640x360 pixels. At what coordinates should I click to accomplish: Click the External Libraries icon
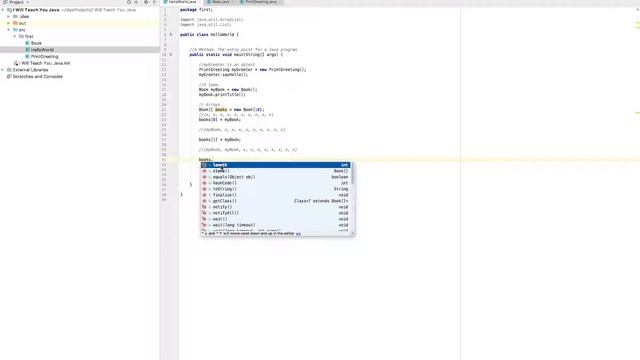pos(9,70)
